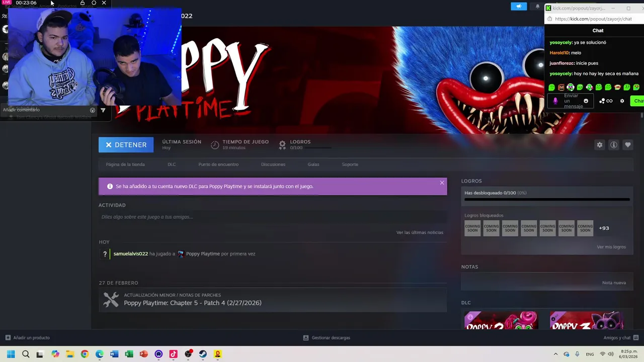Screen dimensions: 644x362
Task: Open TikTok app from taskbar
Action: 173,354
